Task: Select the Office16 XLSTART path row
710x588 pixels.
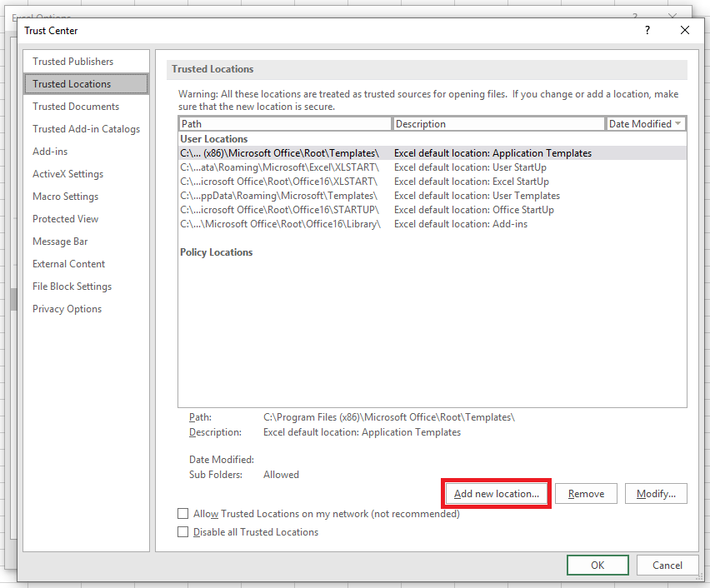Action: point(432,181)
